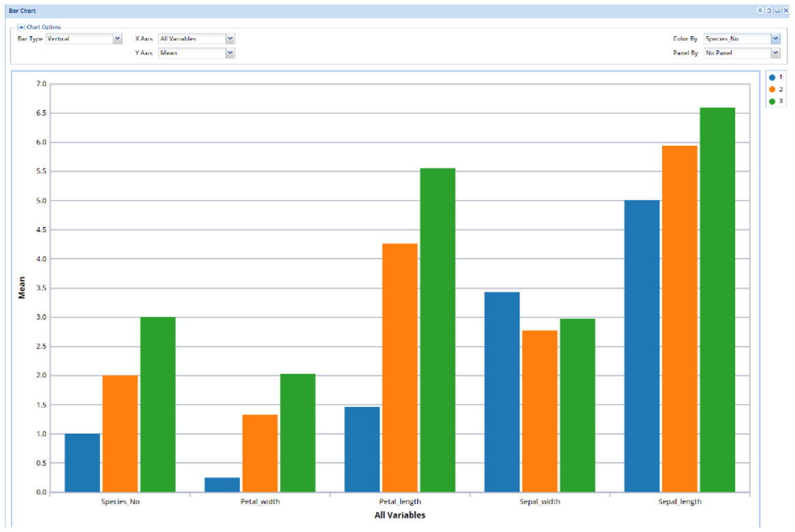Expand the Panel By dropdown
This screenshot has width=795, height=532.
click(775, 52)
